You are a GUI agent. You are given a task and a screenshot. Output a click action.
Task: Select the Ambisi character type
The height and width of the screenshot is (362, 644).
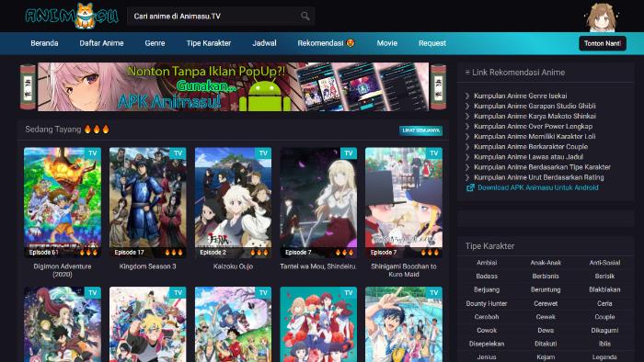(x=487, y=263)
